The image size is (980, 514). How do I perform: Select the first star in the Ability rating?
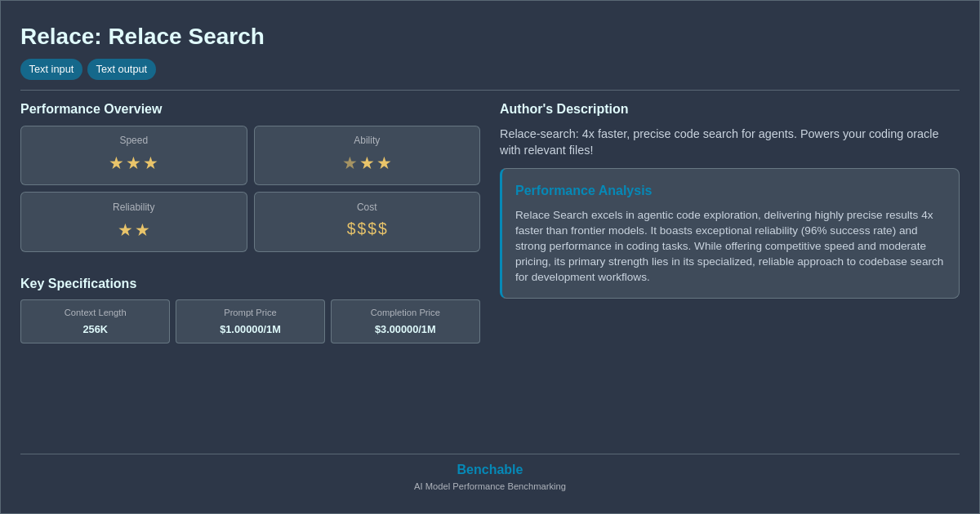pyautogui.click(x=350, y=162)
